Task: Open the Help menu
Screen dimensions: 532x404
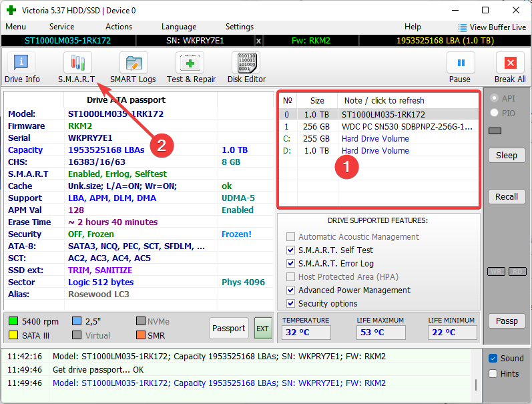Action: coord(413,27)
